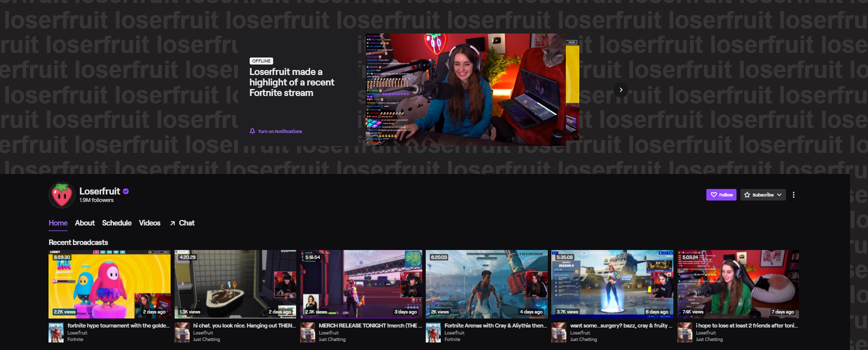
Task: Open 'fortnite hype tournament with the golde...' title
Action: pyautogui.click(x=119, y=325)
